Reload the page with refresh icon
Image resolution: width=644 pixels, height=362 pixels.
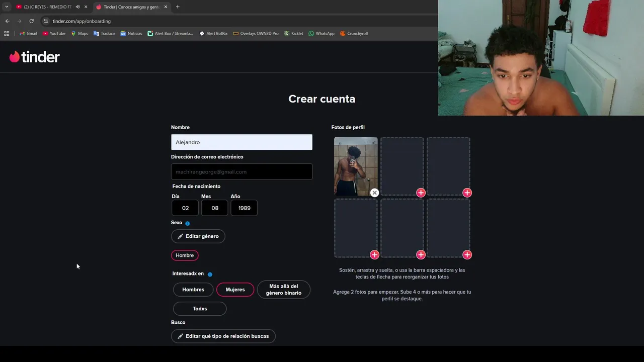point(31,21)
